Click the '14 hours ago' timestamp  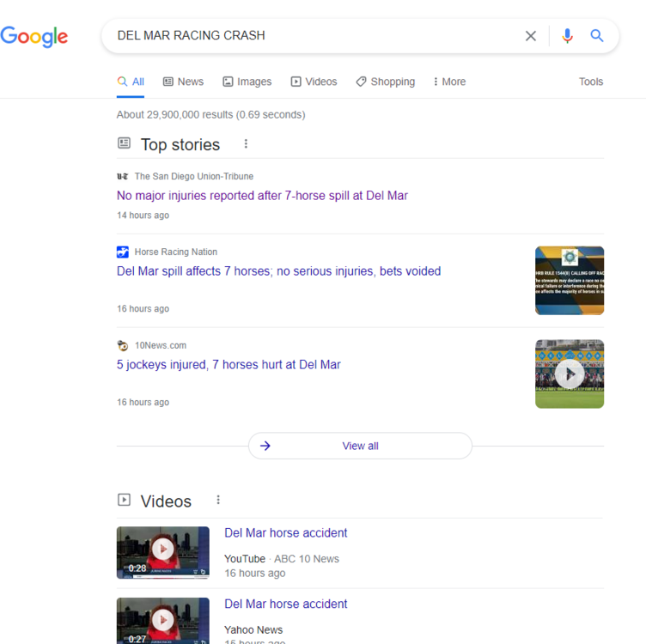pos(143,216)
